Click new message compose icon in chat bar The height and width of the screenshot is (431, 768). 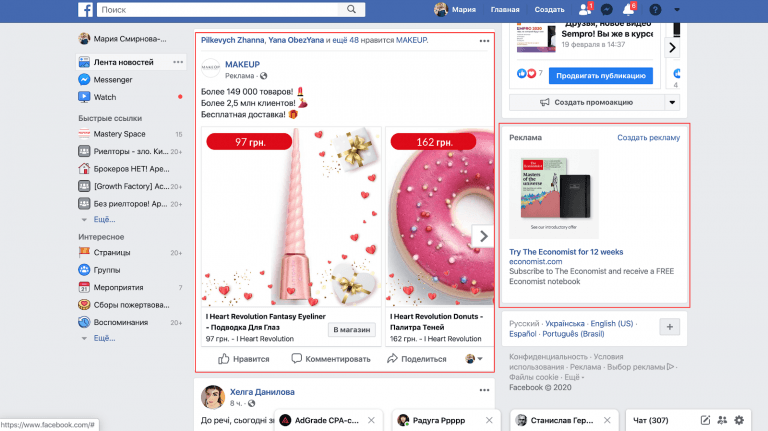point(705,420)
